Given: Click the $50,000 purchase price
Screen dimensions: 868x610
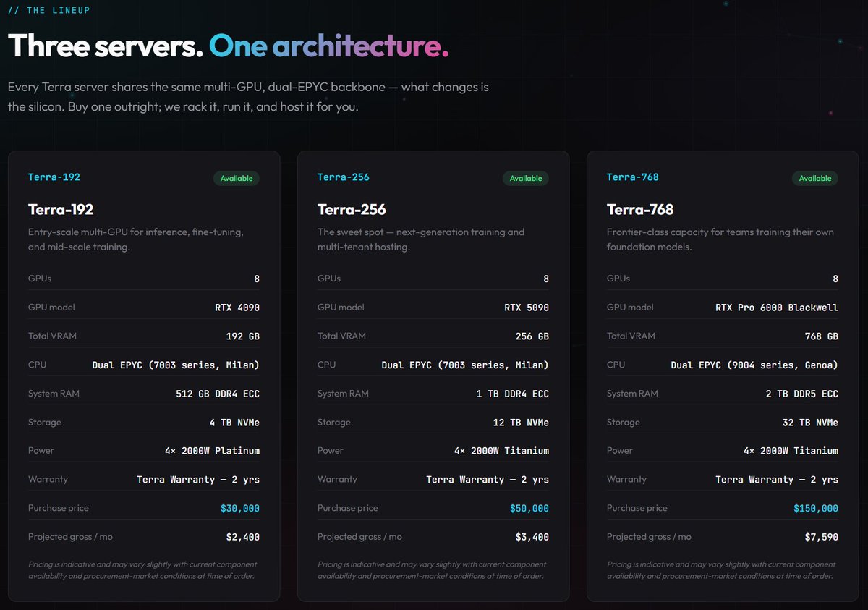Looking at the screenshot, I should click(x=529, y=509).
